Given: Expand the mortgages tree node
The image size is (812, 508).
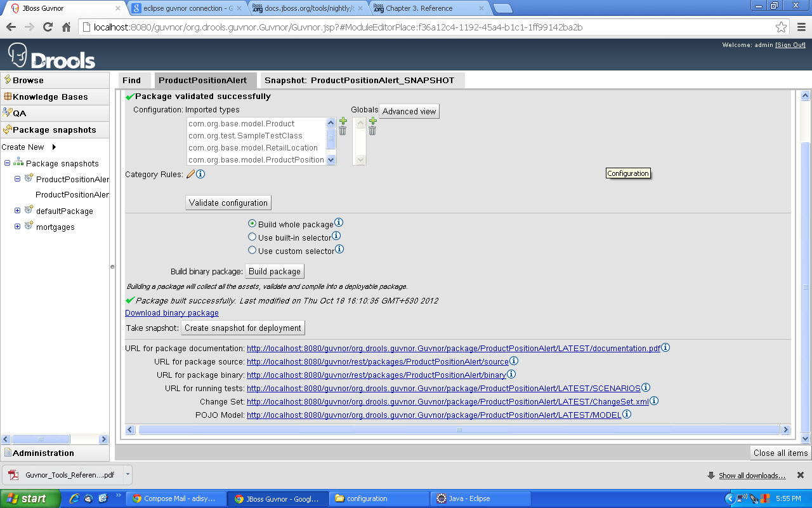Looking at the screenshot, I should tap(18, 227).
